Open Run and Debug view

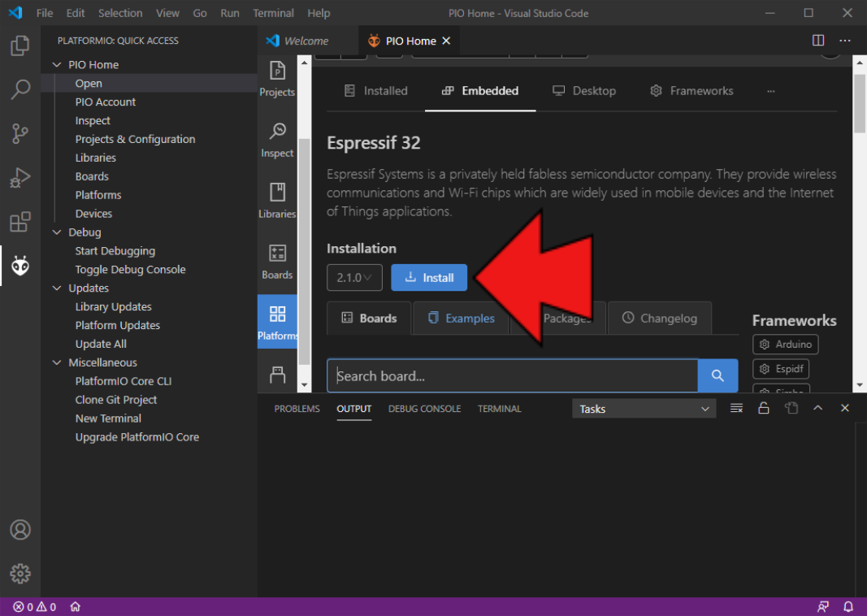[x=20, y=177]
